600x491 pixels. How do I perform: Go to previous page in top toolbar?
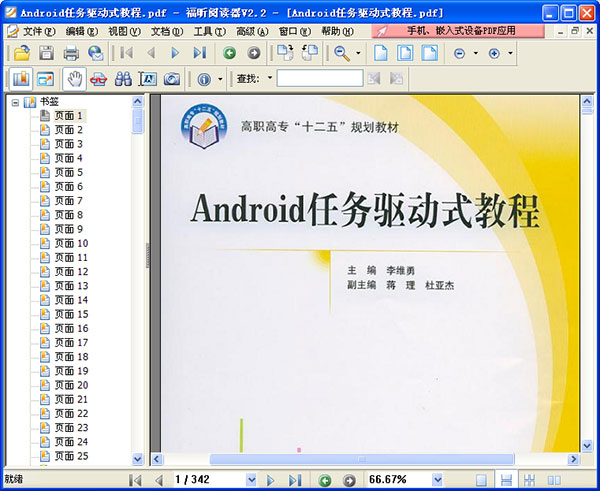(151, 53)
